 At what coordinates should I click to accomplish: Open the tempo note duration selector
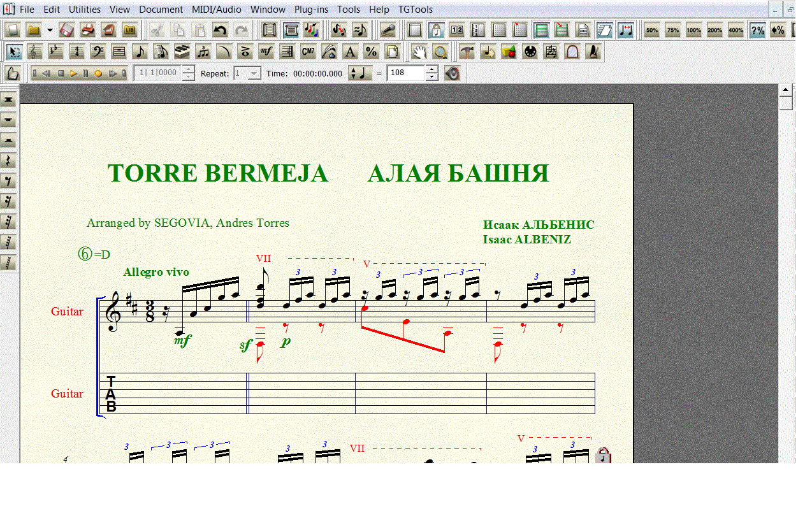tap(360, 73)
